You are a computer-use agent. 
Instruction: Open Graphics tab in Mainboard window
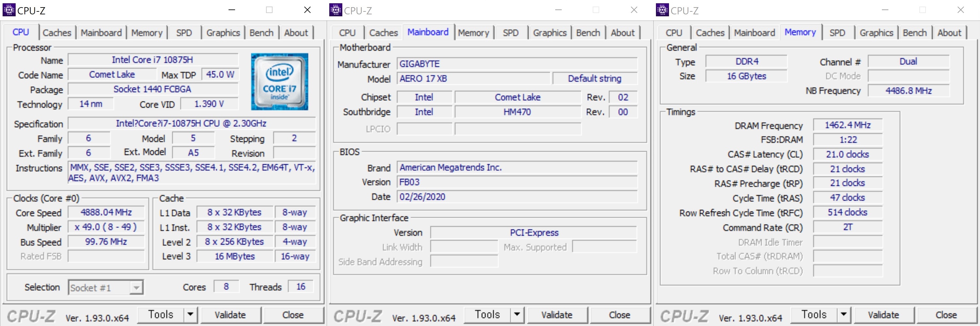tap(550, 33)
